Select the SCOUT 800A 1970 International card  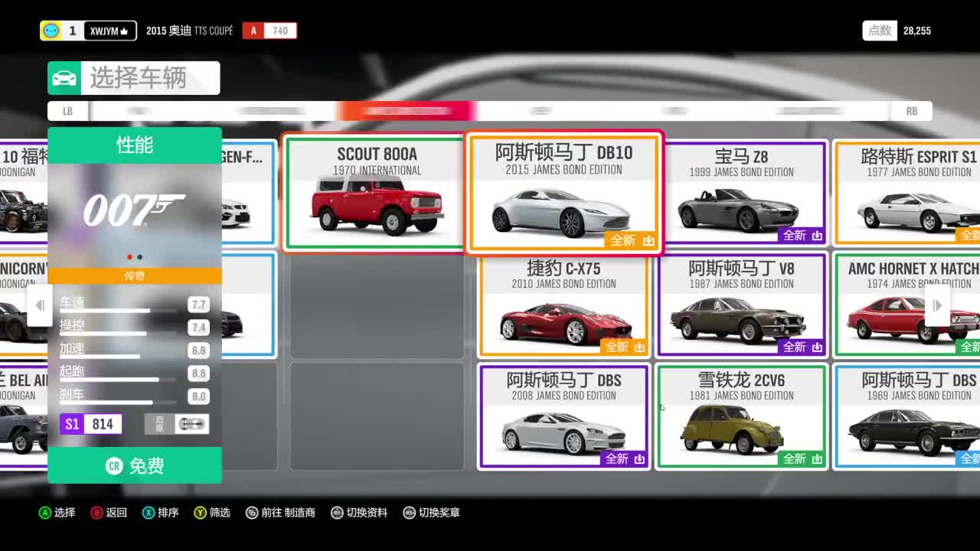(376, 194)
